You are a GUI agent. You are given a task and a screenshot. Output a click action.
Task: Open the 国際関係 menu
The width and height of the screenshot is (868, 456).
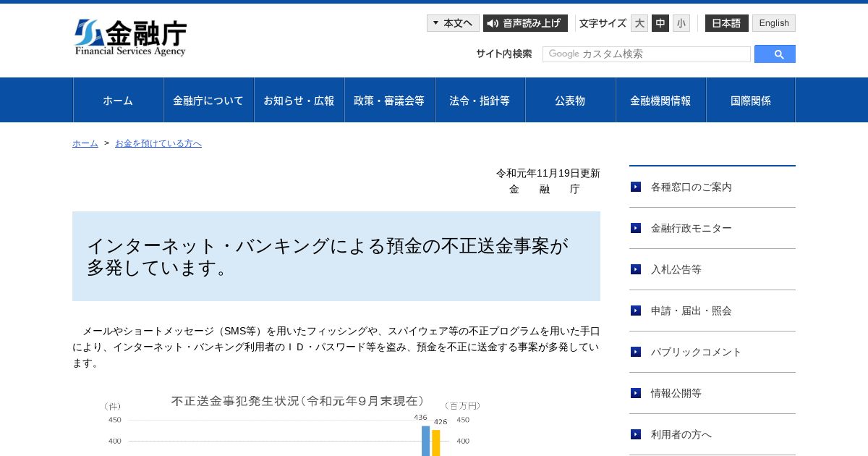tap(751, 100)
